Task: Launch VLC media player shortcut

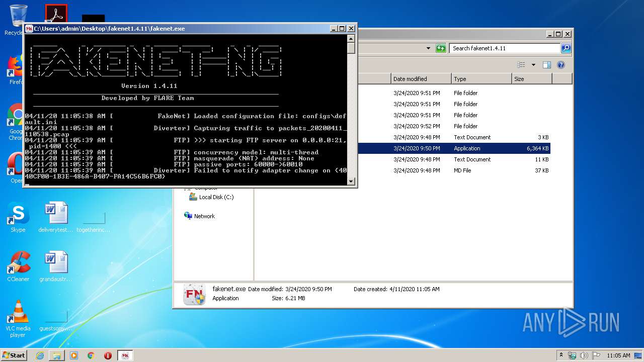Action: tap(18, 319)
